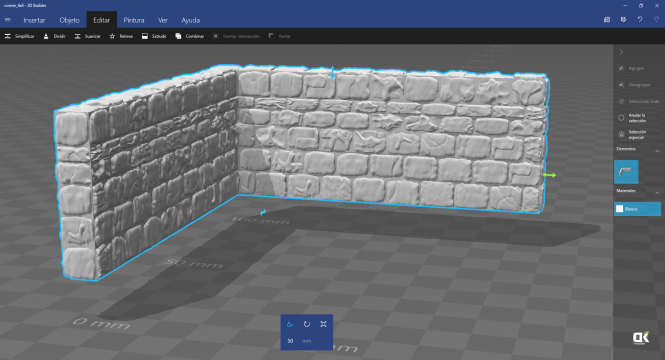
Task: Open the hamburger menu
Action: pos(8,20)
